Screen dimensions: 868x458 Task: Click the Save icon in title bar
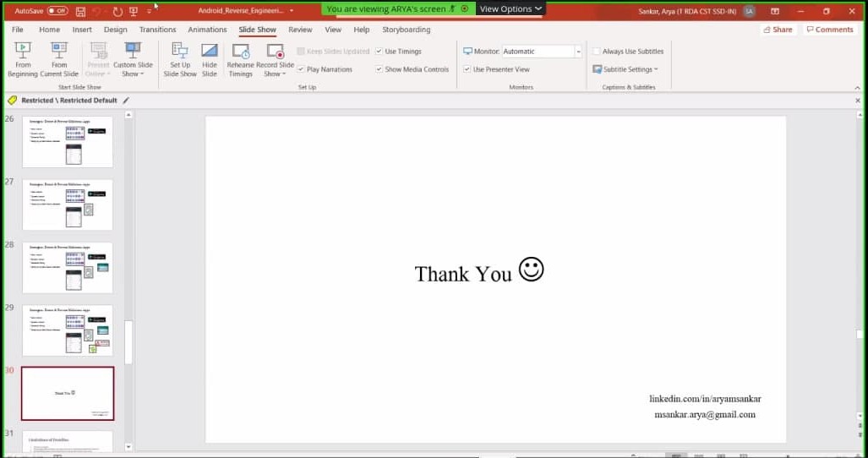tap(80, 11)
